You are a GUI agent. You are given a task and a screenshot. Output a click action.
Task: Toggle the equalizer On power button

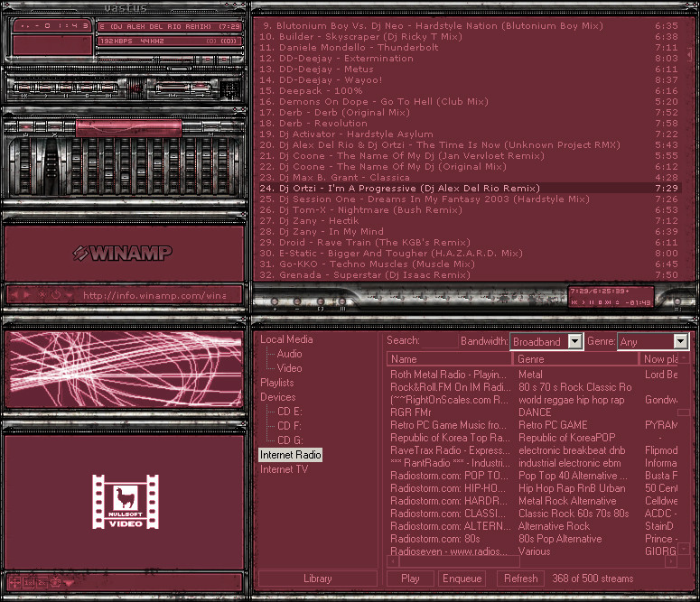(x=25, y=126)
